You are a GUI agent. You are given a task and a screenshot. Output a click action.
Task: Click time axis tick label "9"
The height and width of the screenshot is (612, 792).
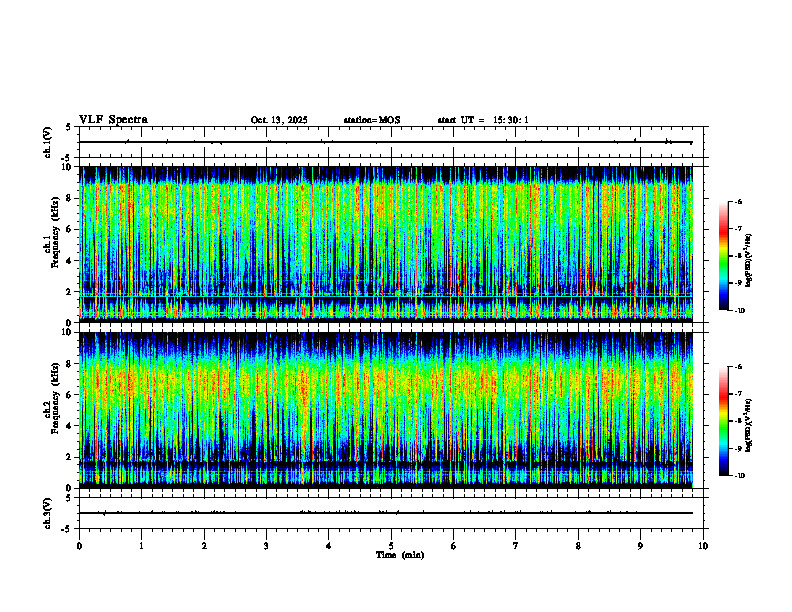tap(640, 546)
